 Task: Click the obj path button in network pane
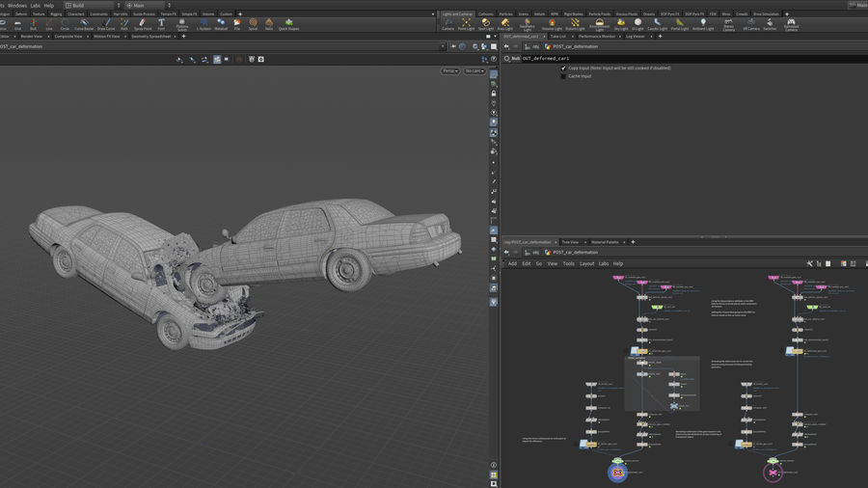[x=534, y=252]
